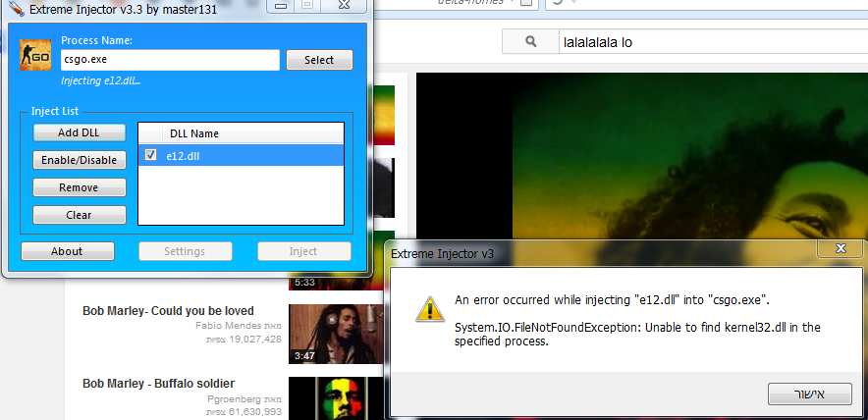Confirm the error dialog with the אישור button
868x420 pixels.
tap(809, 394)
